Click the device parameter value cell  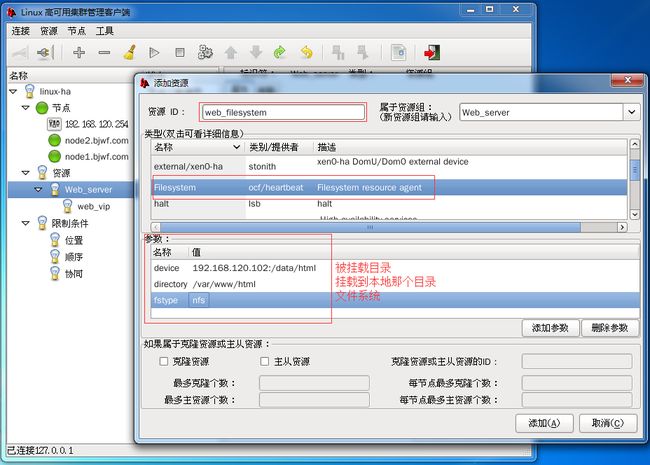tap(254, 268)
